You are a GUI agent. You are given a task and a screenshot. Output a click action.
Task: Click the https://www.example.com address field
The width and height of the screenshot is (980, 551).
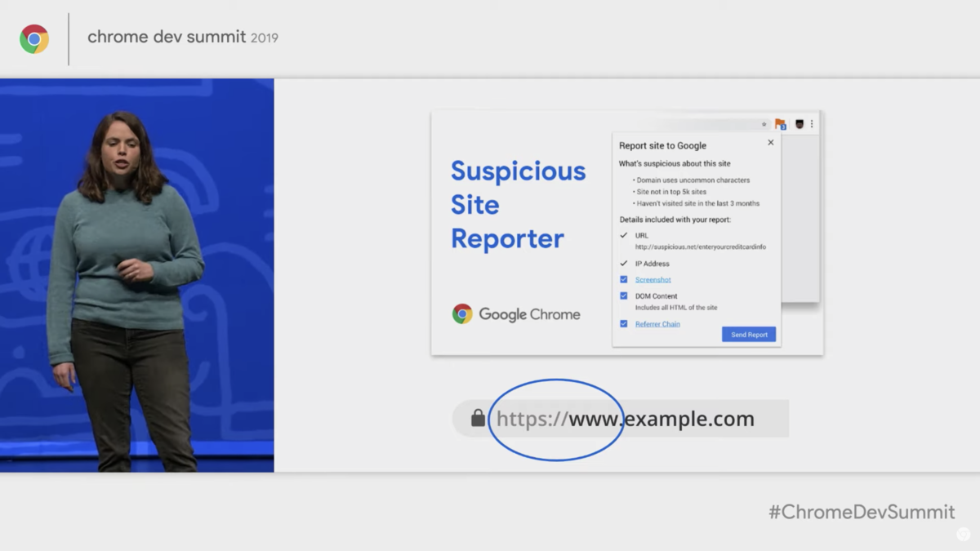621,419
